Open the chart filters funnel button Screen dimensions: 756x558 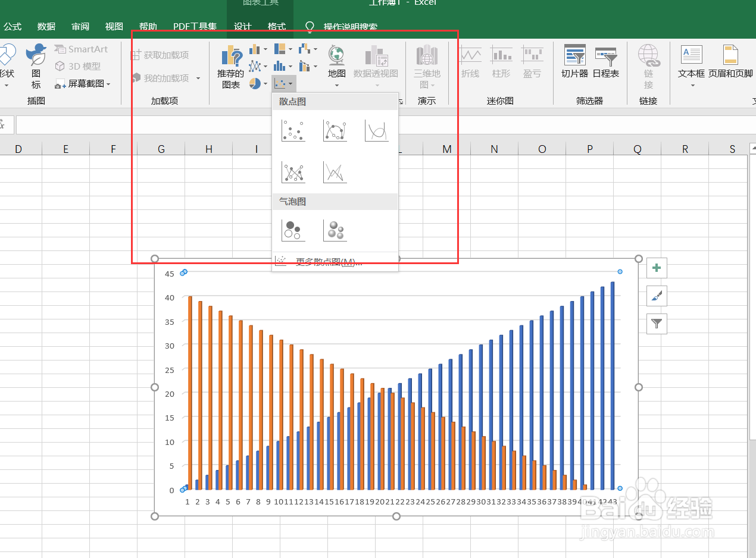pyautogui.click(x=656, y=324)
